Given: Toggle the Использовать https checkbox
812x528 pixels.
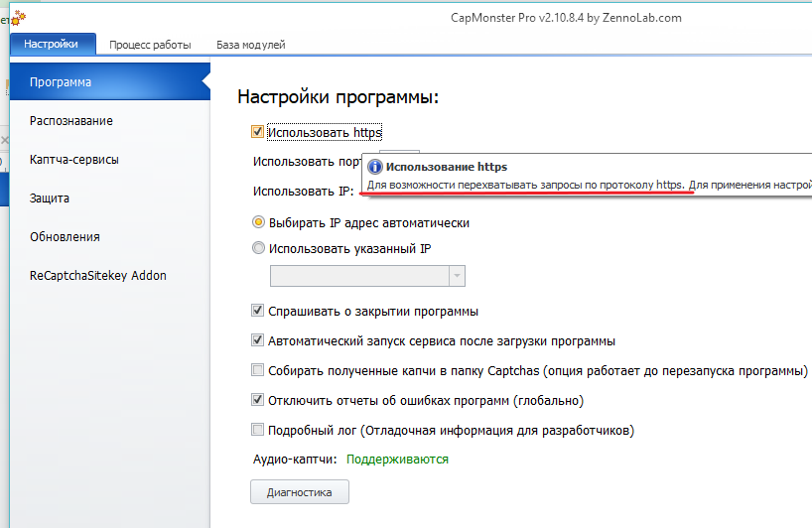Looking at the screenshot, I should (x=257, y=132).
